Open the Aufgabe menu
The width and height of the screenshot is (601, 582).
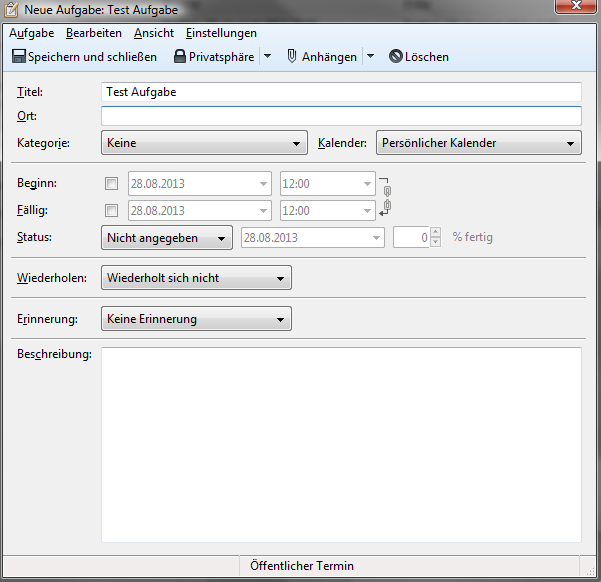click(x=31, y=33)
